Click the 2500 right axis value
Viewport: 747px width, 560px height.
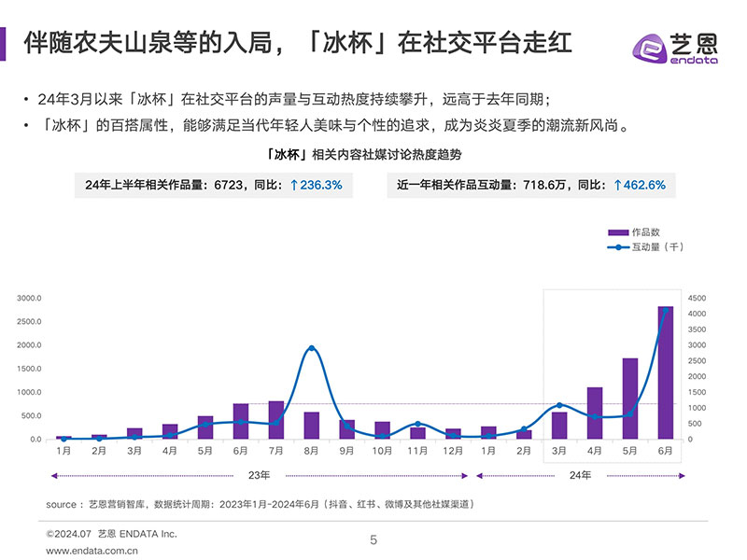[697, 361]
